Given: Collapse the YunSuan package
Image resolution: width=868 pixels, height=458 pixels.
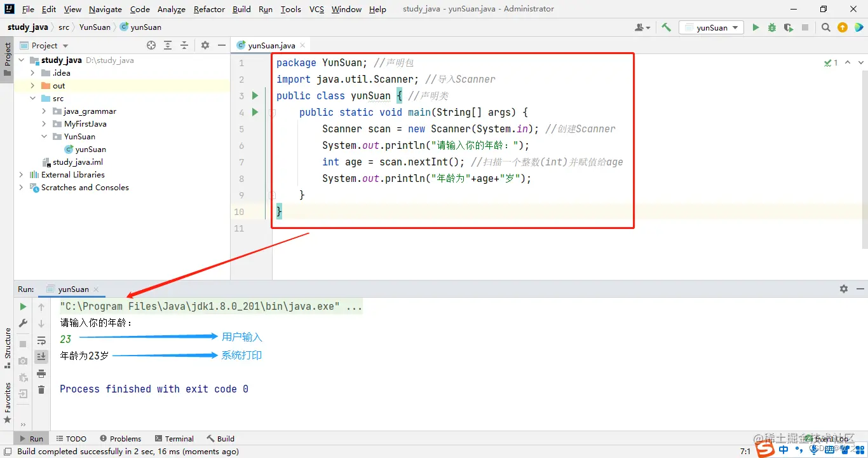Looking at the screenshot, I should (44, 137).
